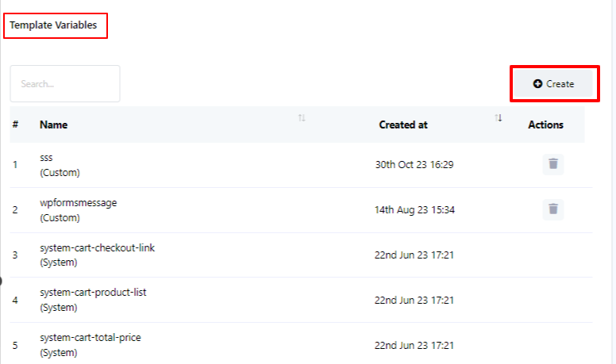This screenshot has width=616, height=364.
Task: Click the Template Variables heading
Action: pos(53,25)
